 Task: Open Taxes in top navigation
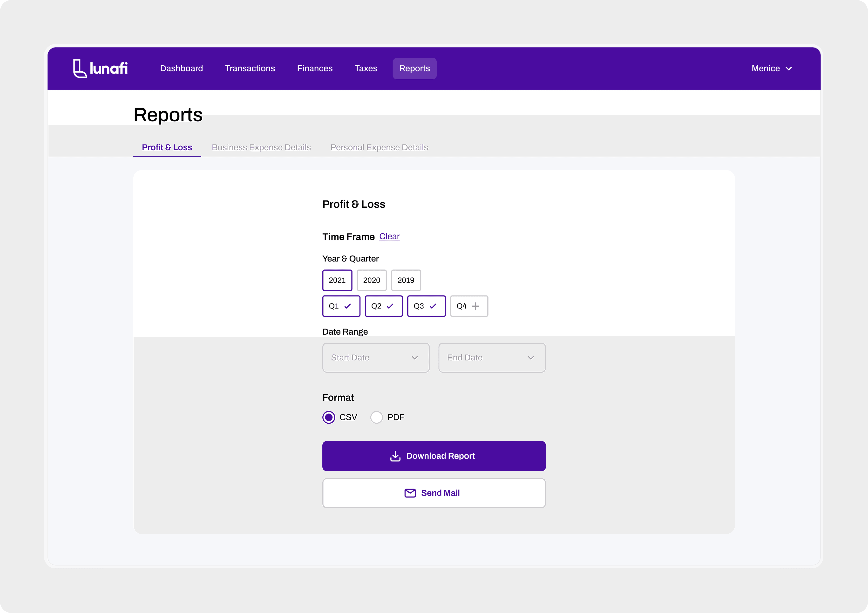366,69
